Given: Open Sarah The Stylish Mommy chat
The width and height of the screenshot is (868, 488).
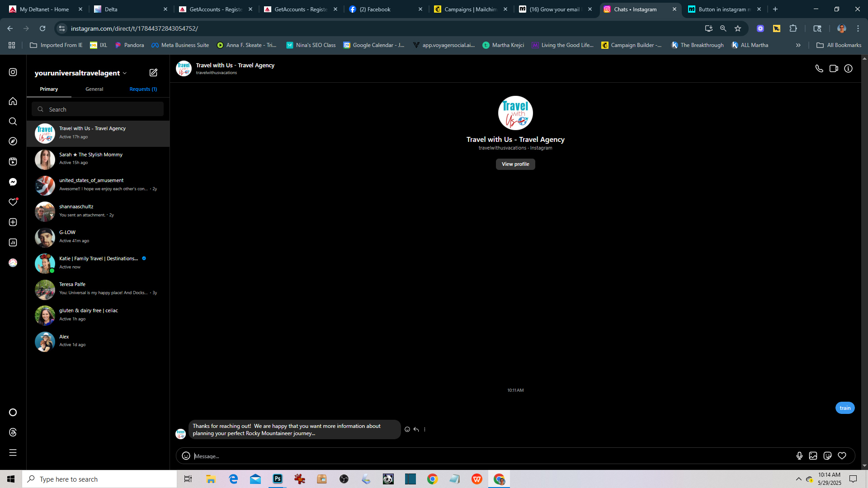Looking at the screenshot, I should (x=98, y=159).
